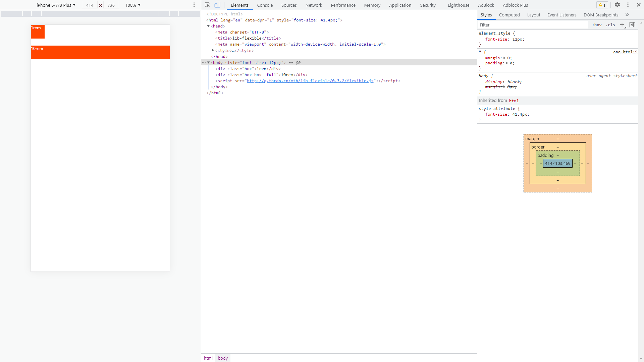This screenshot has width=644, height=362.
Task: Open the AdBlock tab
Action: [x=486, y=5]
